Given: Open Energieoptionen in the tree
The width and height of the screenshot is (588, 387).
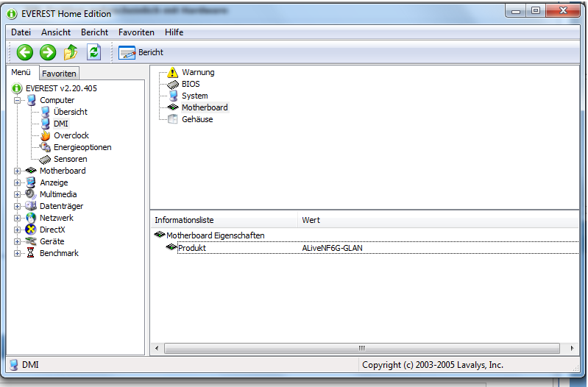Looking at the screenshot, I should [76, 147].
